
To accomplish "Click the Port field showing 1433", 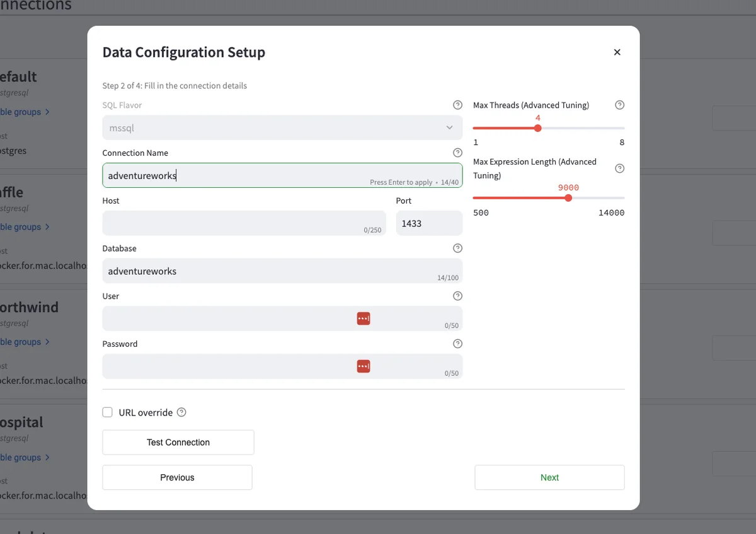I will point(428,224).
